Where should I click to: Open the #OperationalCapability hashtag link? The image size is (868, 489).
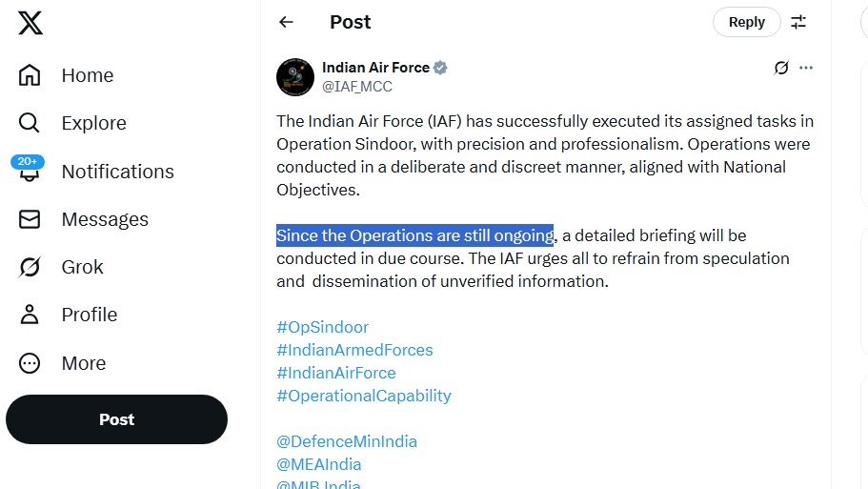tap(364, 396)
